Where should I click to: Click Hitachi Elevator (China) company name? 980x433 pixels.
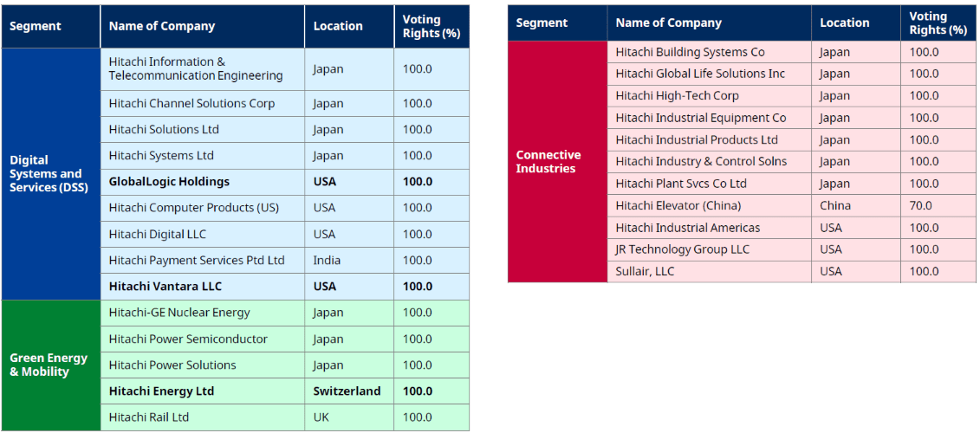[678, 205]
